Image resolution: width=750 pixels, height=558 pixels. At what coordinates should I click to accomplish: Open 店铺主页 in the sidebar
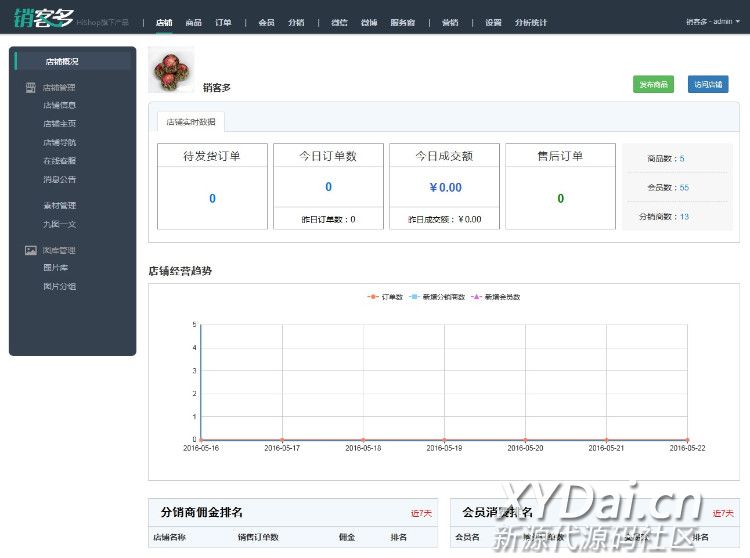click(59, 123)
